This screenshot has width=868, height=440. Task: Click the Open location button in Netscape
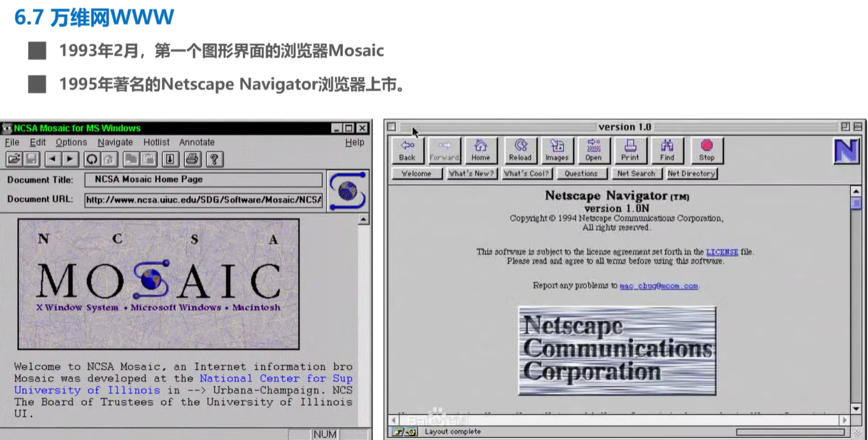(594, 151)
